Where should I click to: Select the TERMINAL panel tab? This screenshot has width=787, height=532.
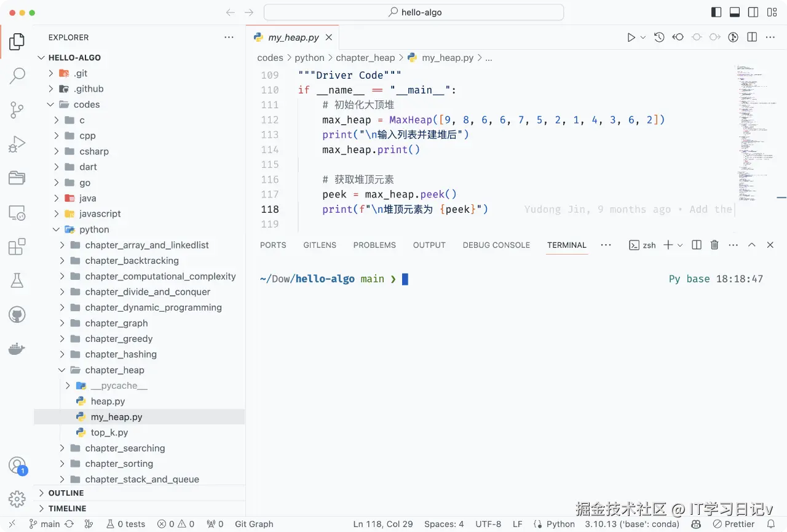pos(567,245)
